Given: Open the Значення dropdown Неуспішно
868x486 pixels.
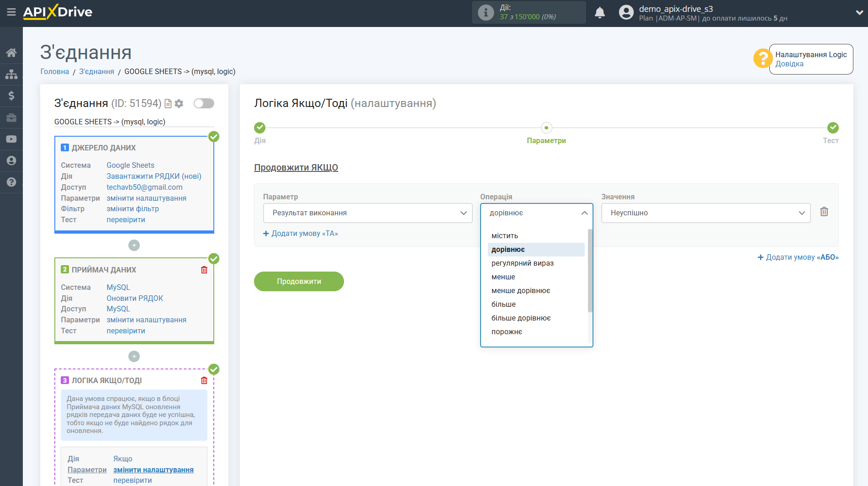Looking at the screenshot, I should point(706,213).
